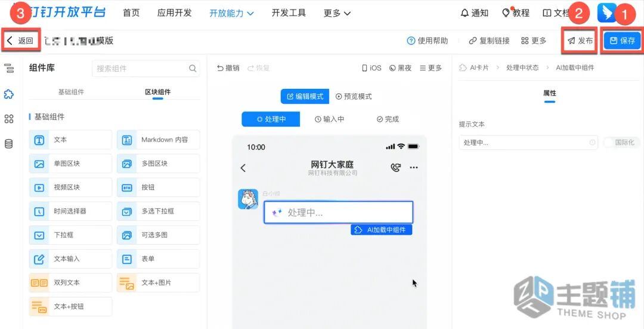Viewport: 644px width, 329px height.
Task: Click the AI加载中组件 label tag
Action: pos(381,230)
